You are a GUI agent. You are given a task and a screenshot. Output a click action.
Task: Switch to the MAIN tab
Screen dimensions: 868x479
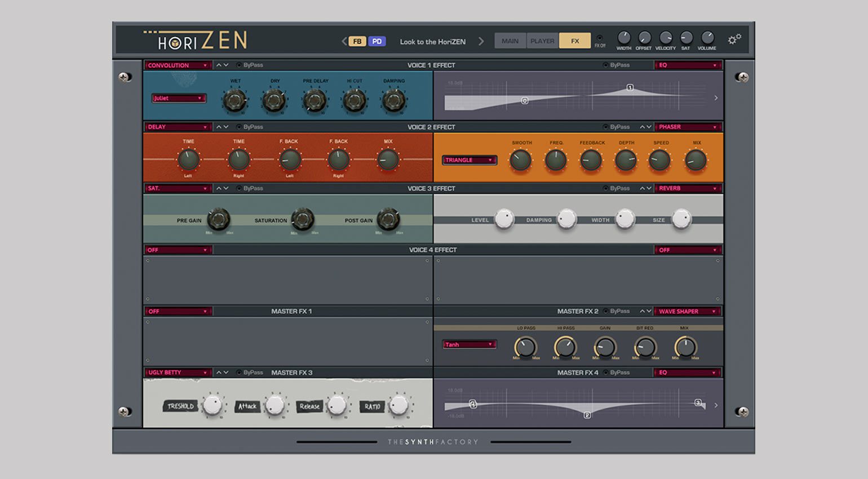[x=510, y=41]
